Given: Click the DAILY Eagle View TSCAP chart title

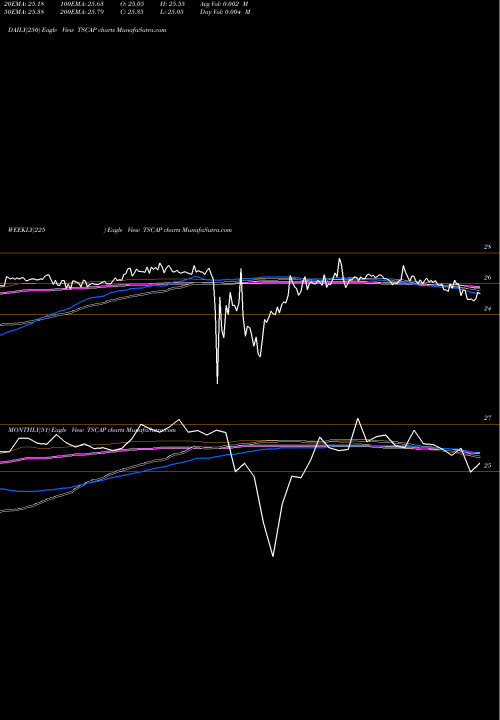Looking at the screenshot, I should click(87, 30).
